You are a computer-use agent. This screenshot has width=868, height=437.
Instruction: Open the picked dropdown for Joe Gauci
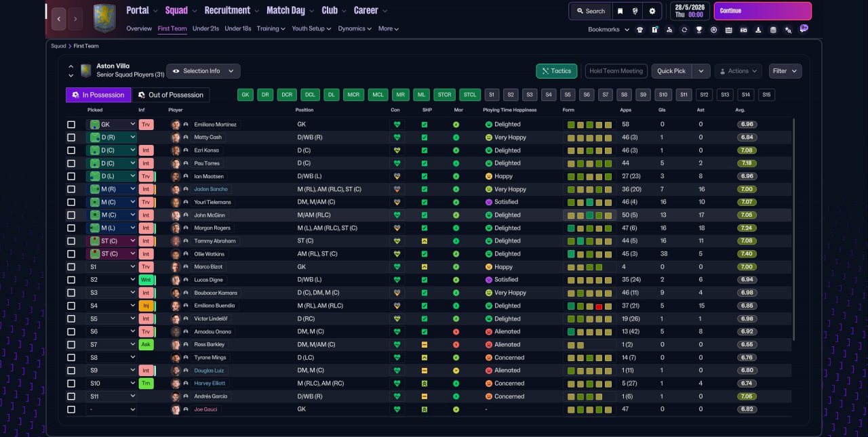(111, 409)
